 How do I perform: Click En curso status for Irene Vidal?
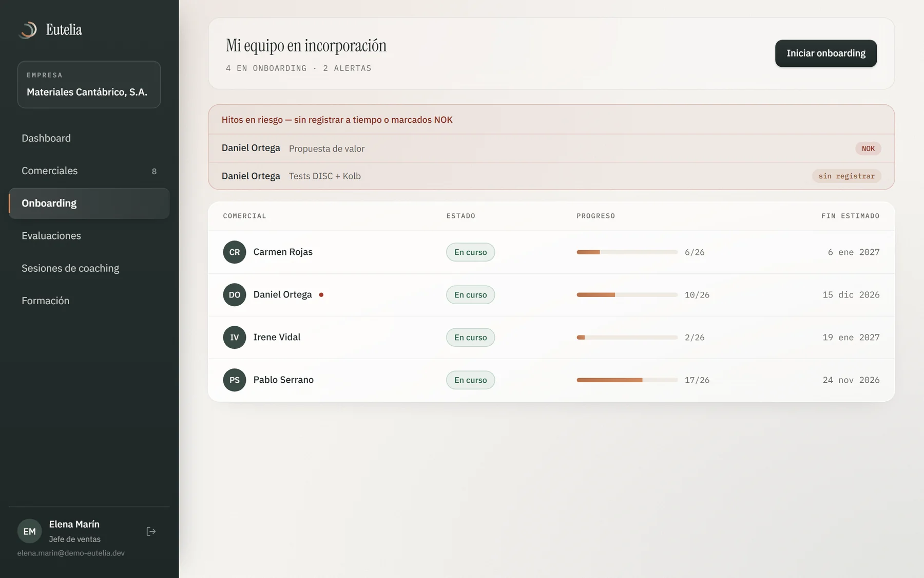point(470,338)
